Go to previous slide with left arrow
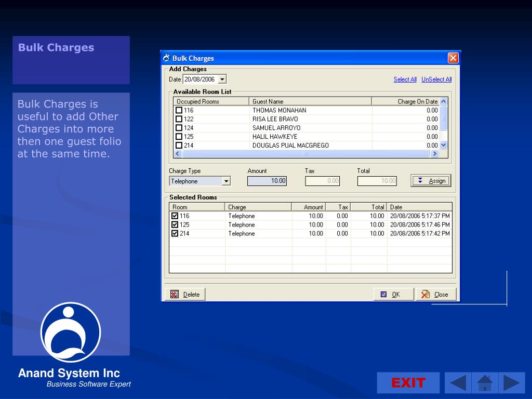This screenshot has width=532, height=399. (x=458, y=383)
